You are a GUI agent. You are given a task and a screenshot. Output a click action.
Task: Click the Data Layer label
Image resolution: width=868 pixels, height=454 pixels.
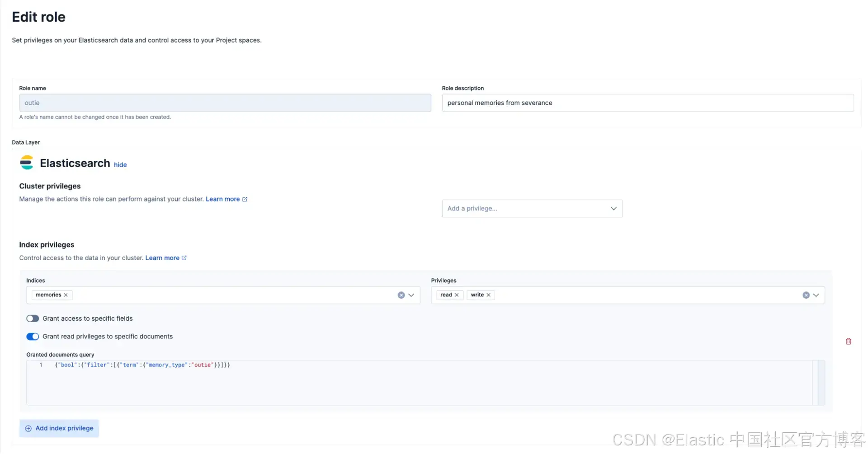pyautogui.click(x=26, y=142)
